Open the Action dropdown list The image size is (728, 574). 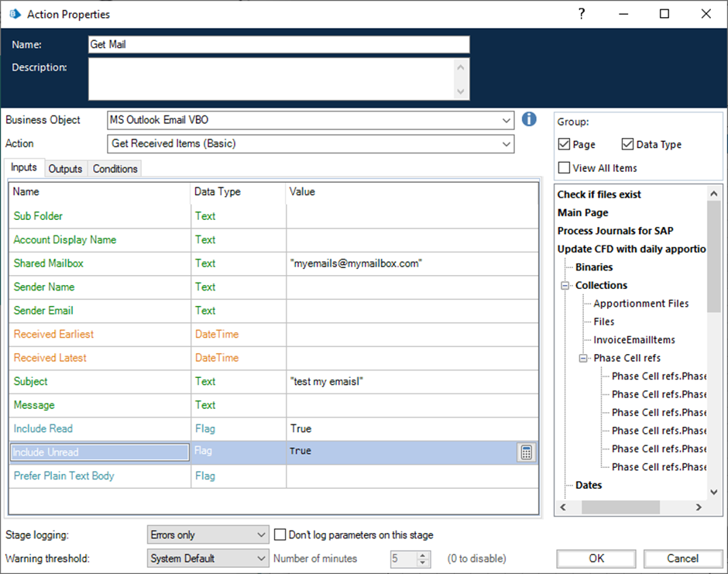pyautogui.click(x=506, y=143)
